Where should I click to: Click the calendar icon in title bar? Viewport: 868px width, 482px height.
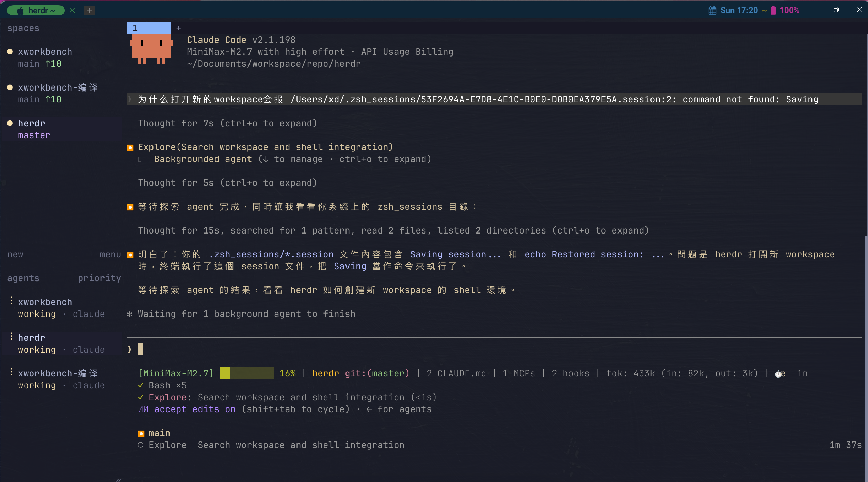pyautogui.click(x=712, y=11)
